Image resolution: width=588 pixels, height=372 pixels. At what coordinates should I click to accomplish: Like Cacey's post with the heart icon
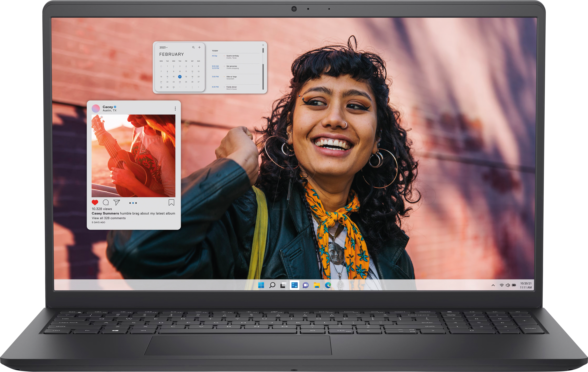95,203
